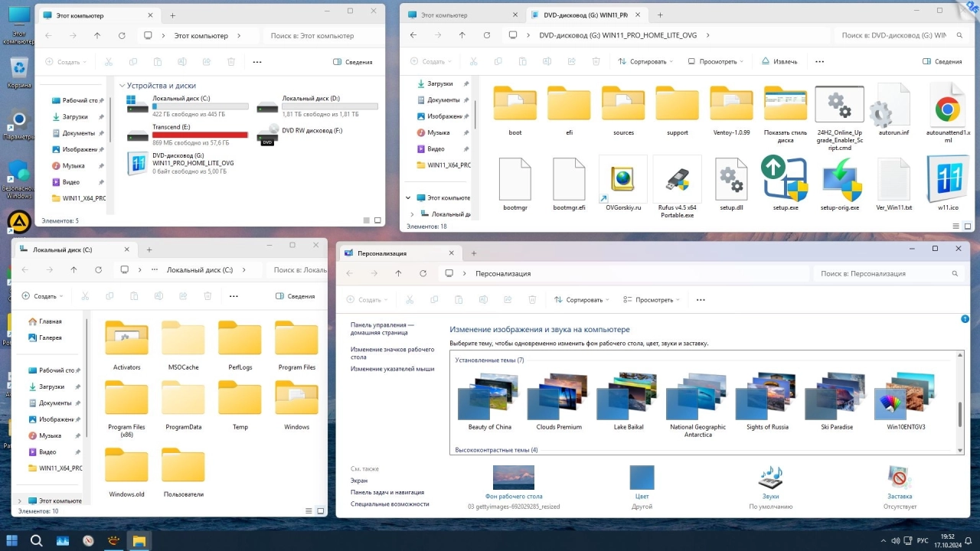This screenshot has height=551, width=980.
Task: Open more options menu in Этот компьютер window
Action: (256, 62)
